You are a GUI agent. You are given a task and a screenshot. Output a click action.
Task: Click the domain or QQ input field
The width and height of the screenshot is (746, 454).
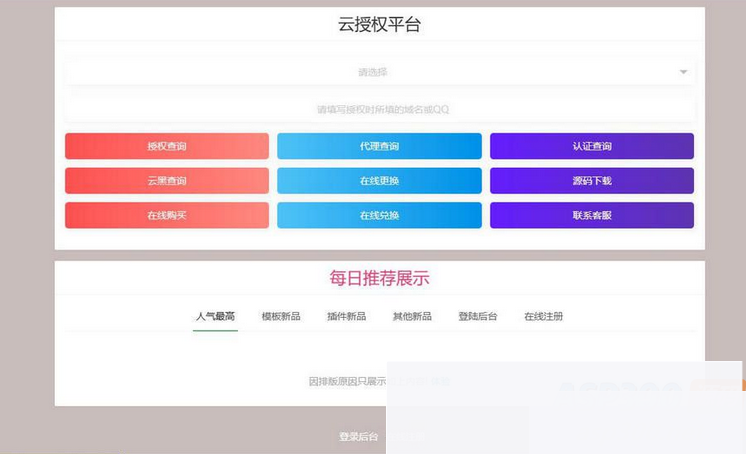[x=379, y=109]
